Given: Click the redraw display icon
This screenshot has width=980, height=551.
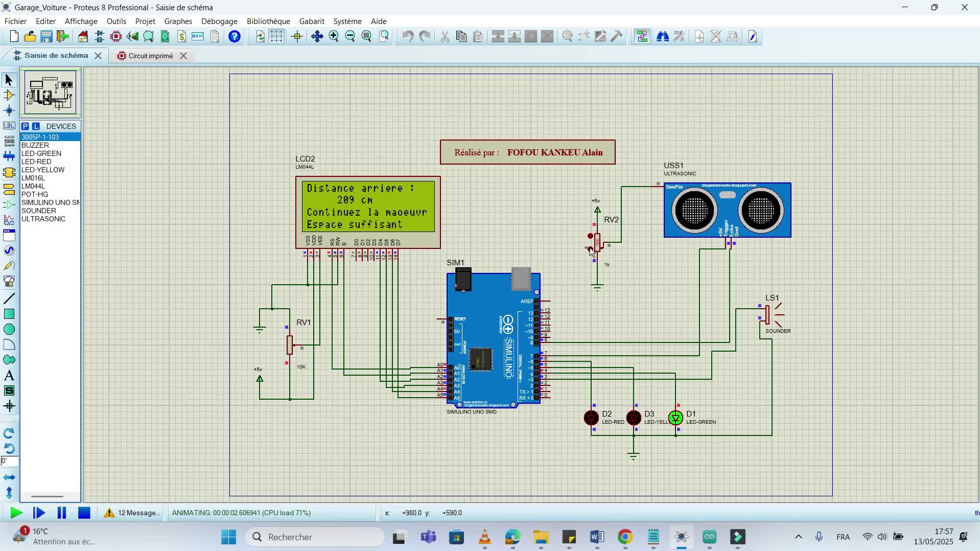Looking at the screenshot, I should [260, 36].
